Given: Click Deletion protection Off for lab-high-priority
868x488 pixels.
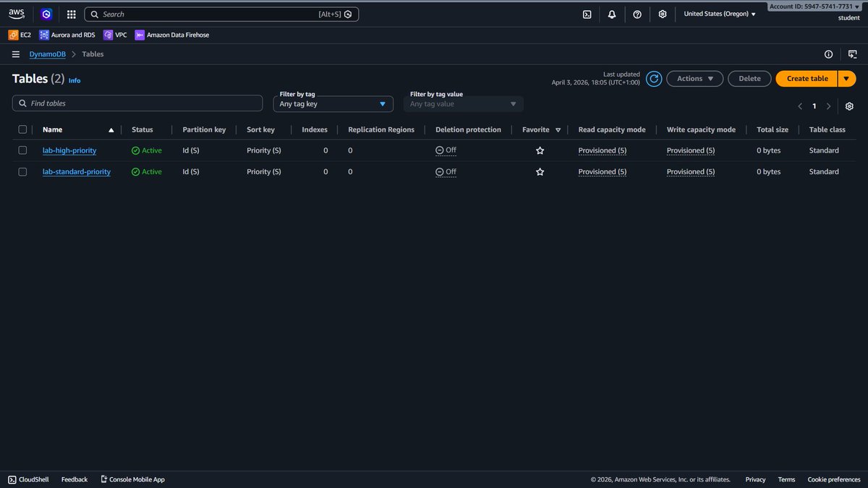Looking at the screenshot, I should pyautogui.click(x=446, y=150).
